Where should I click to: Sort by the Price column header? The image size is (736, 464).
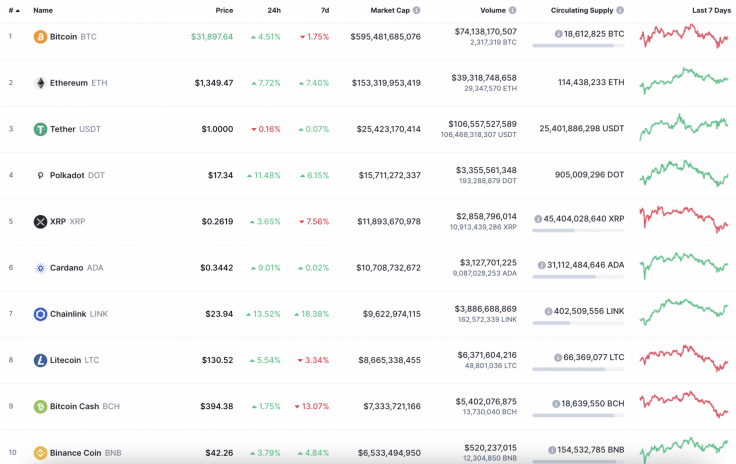pos(224,10)
